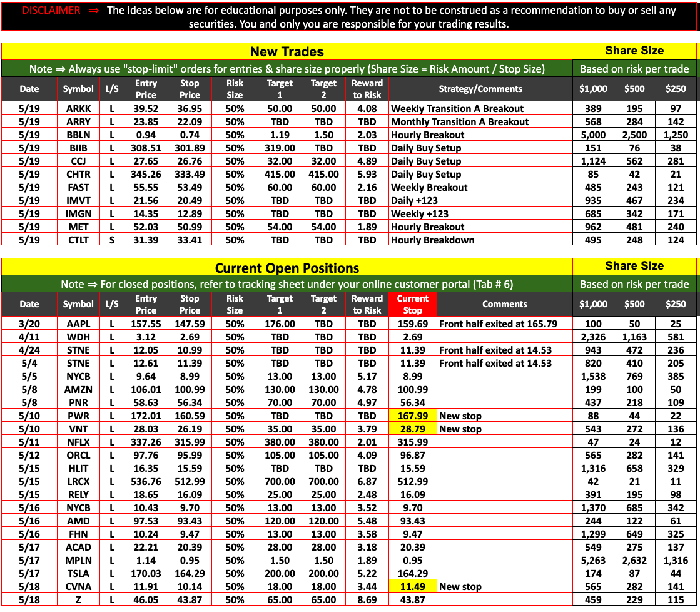The image size is (700, 612).
Task: Select the 'Front half exited at 165.79' comment
Action: pos(498,324)
